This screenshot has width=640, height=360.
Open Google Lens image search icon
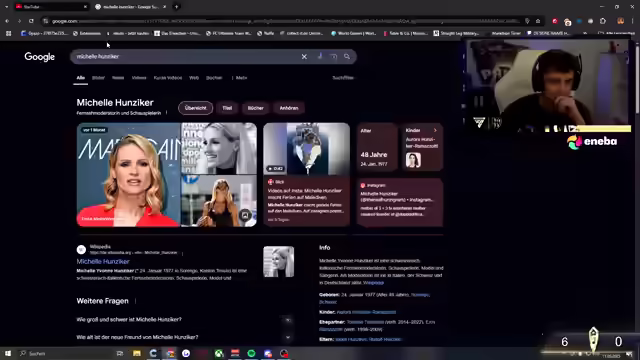(333, 57)
